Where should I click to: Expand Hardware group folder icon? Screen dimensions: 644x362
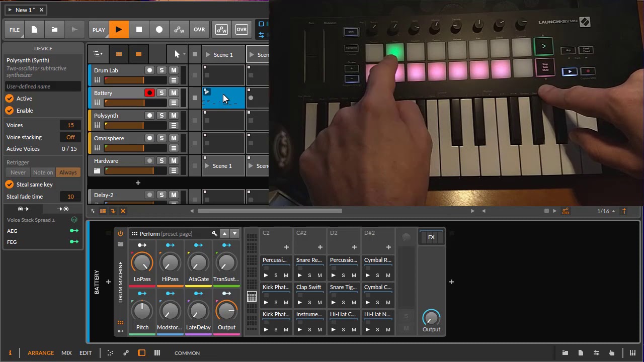(97, 171)
